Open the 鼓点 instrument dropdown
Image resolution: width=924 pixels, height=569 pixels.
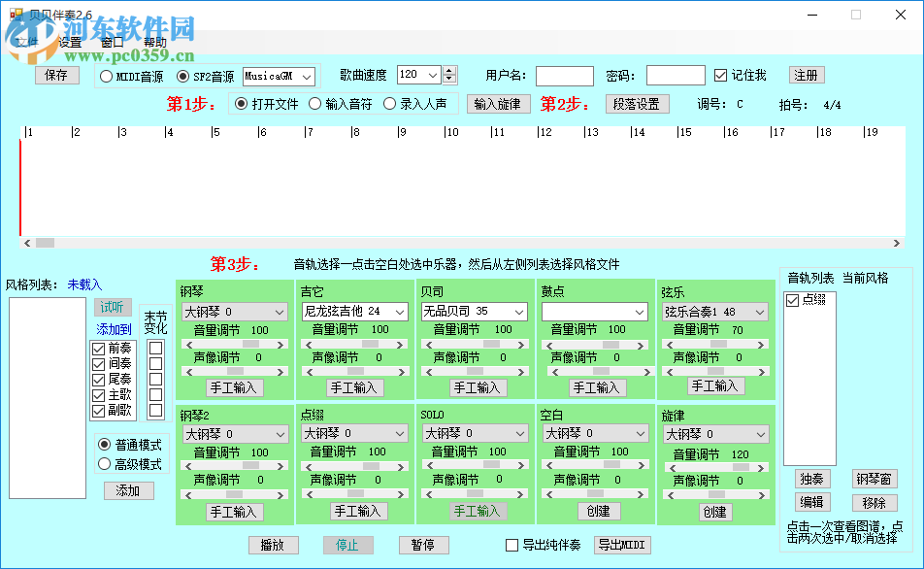coord(641,311)
